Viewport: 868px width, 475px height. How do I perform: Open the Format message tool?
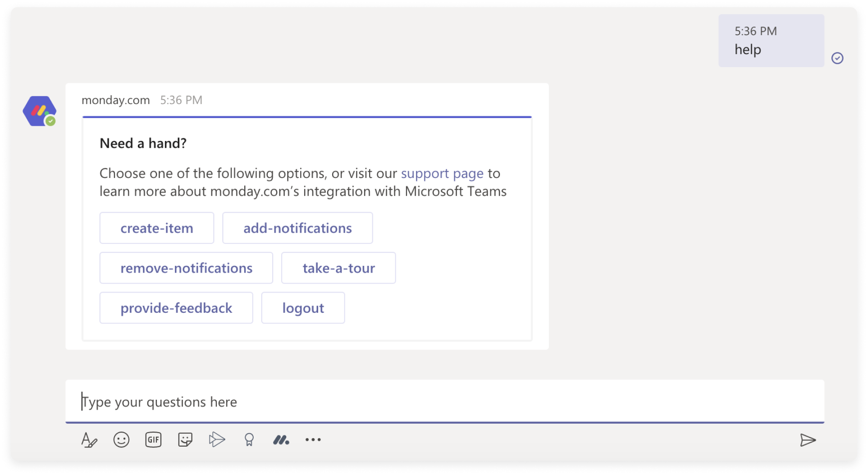click(x=89, y=439)
